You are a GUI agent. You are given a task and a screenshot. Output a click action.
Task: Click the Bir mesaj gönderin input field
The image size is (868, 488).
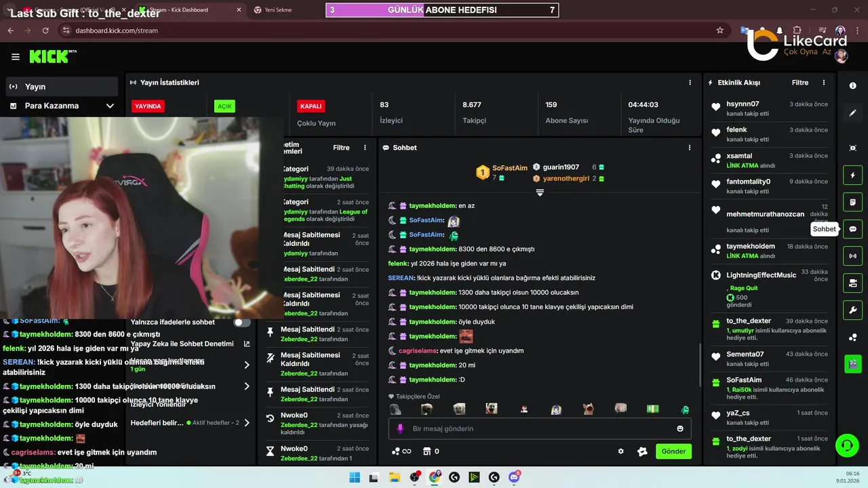(x=540, y=428)
